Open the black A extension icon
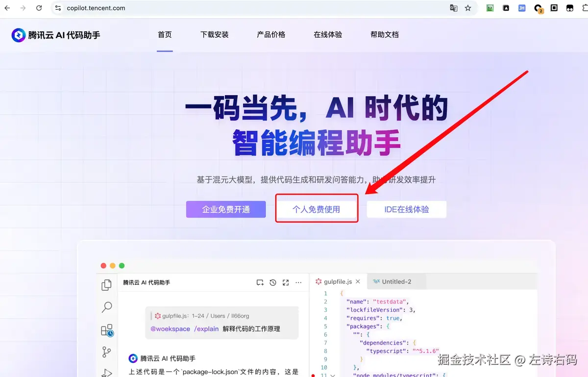Screen dimensions: 588x377 click(x=506, y=8)
